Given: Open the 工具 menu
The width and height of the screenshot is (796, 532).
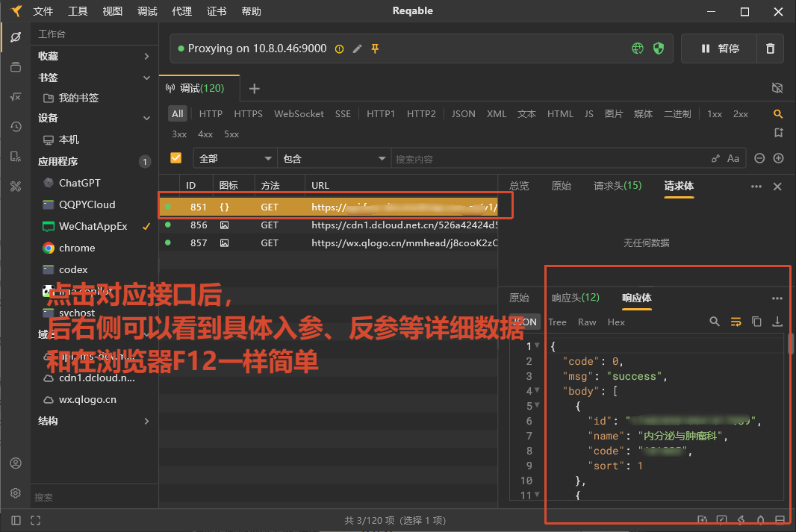Looking at the screenshot, I should [78, 11].
